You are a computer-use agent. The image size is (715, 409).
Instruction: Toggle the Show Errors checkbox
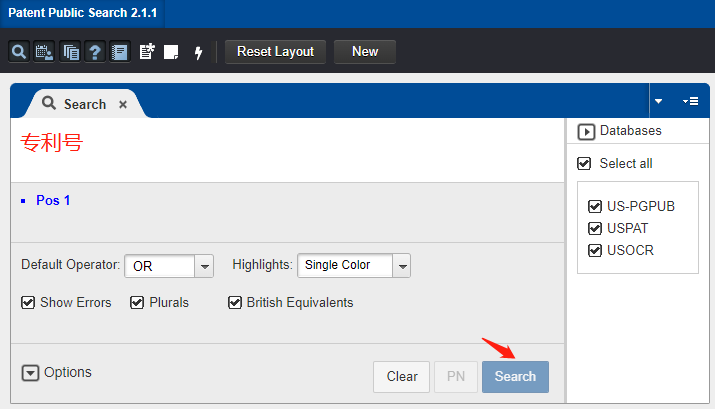[x=28, y=302]
